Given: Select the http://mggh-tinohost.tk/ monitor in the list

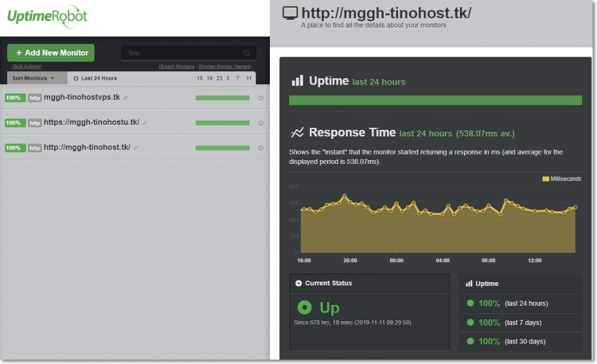Looking at the screenshot, I should [87, 147].
